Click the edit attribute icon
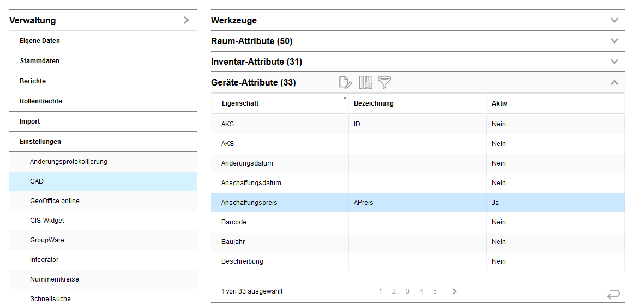This screenshot has height=305, width=644. click(345, 82)
